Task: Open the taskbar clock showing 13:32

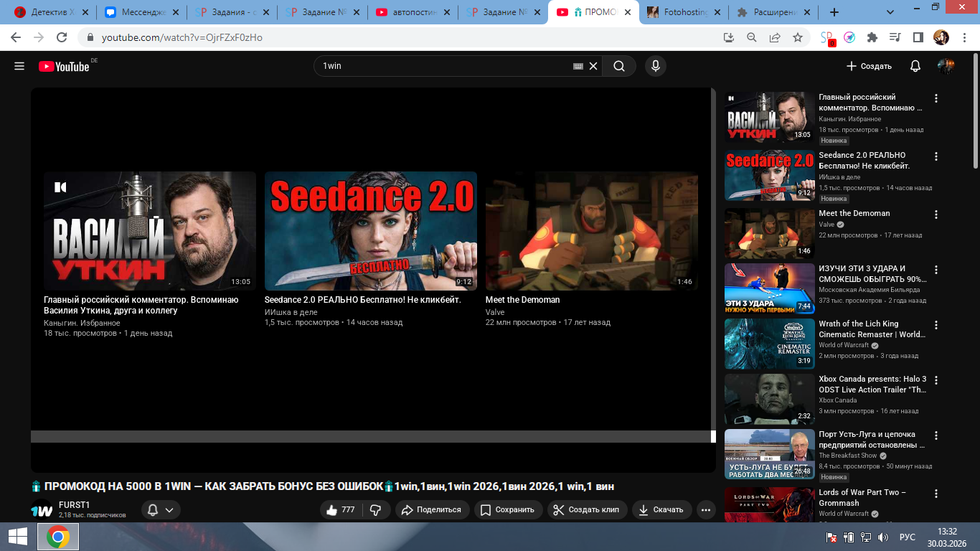Action: coord(948,537)
